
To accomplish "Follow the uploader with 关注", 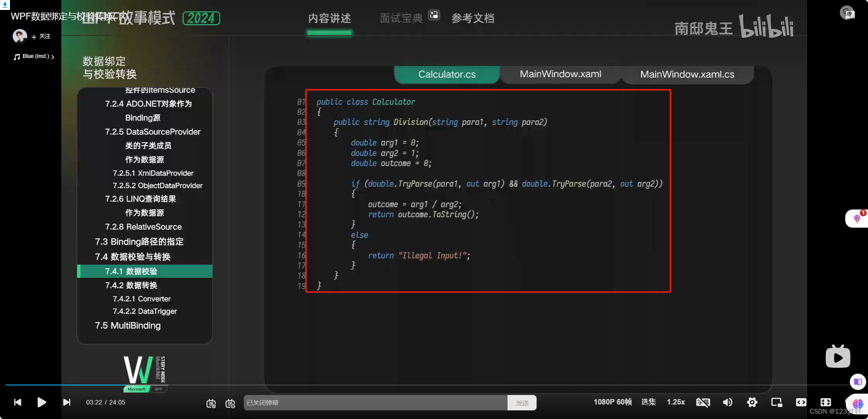I will click(x=41, y=36).
